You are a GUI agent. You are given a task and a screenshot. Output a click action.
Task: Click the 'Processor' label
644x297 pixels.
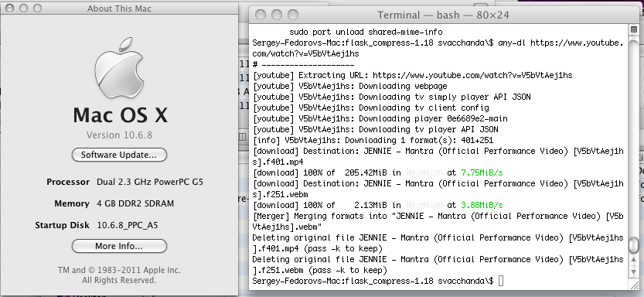[68, 182]
